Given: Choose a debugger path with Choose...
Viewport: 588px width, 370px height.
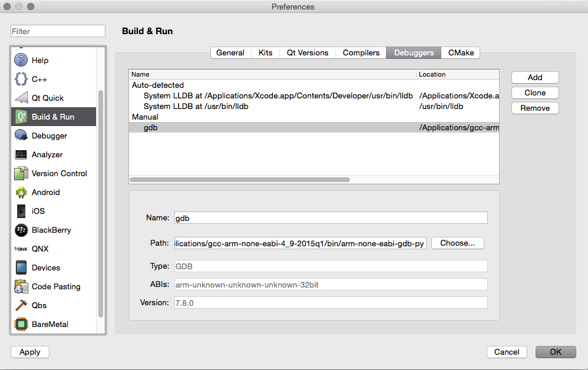Looking at the screenshot, I should click(458, 243).
